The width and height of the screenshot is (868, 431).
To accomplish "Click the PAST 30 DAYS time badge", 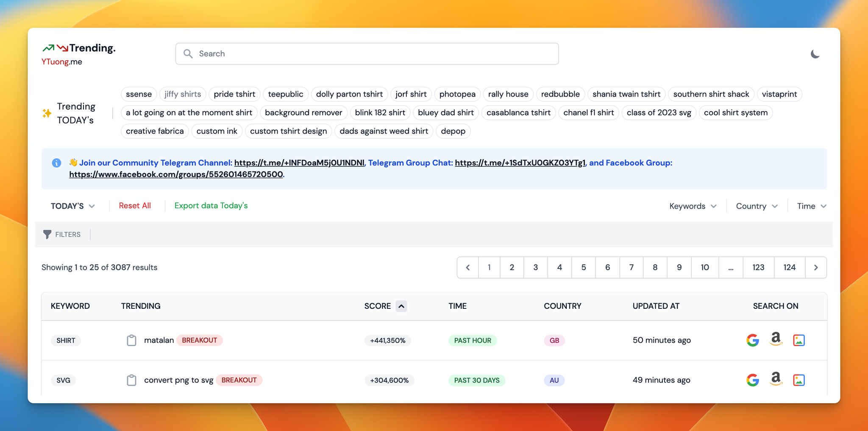I will click(x=477, y=381).
